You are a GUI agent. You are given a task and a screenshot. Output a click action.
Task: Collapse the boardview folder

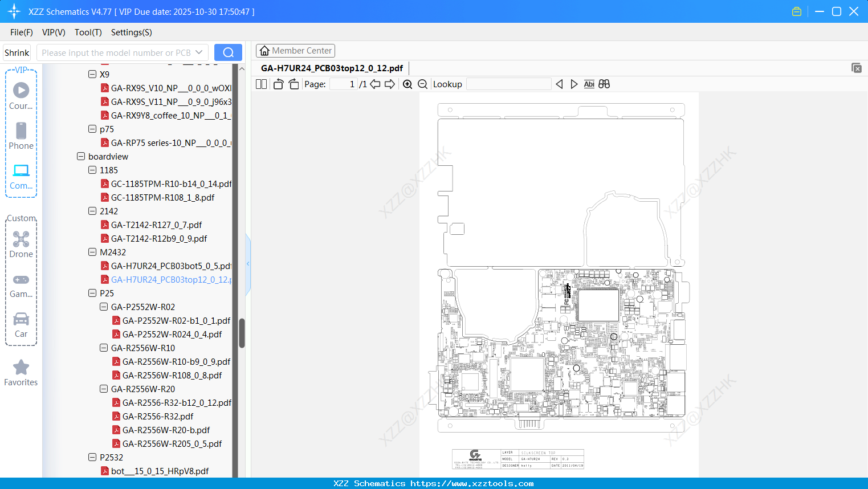[81, 156]
